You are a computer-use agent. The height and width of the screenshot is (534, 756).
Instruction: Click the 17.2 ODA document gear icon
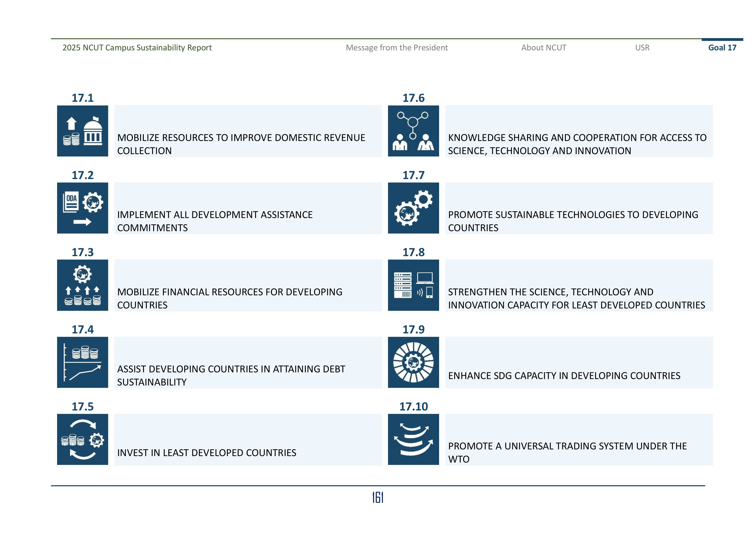point(82,208)
